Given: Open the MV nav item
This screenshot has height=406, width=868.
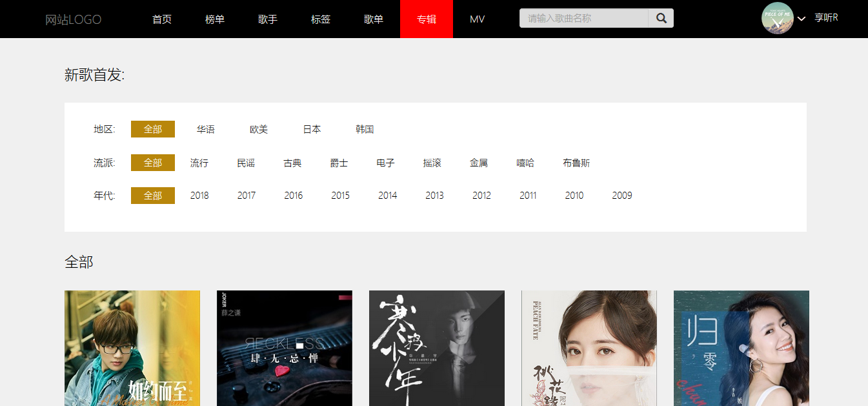Looking at the screenshot, I should 478,19.
